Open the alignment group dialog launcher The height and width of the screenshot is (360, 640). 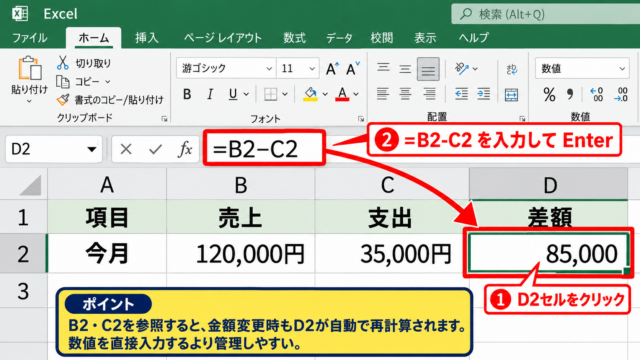click(x=522, y=119)
